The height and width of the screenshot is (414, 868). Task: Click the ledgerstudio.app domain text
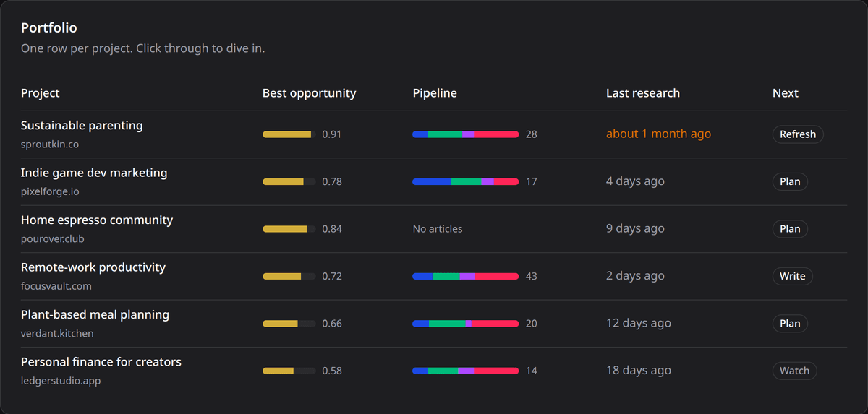click(61, 381)
